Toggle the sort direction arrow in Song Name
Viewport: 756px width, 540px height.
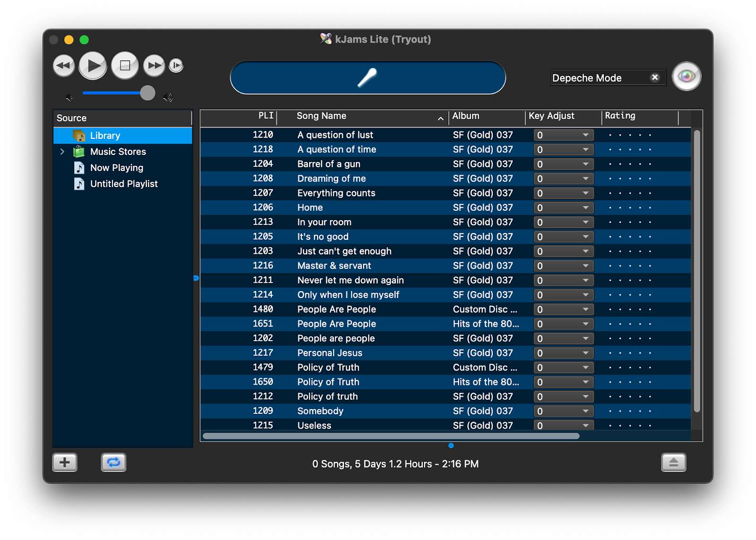click(440, 119)
